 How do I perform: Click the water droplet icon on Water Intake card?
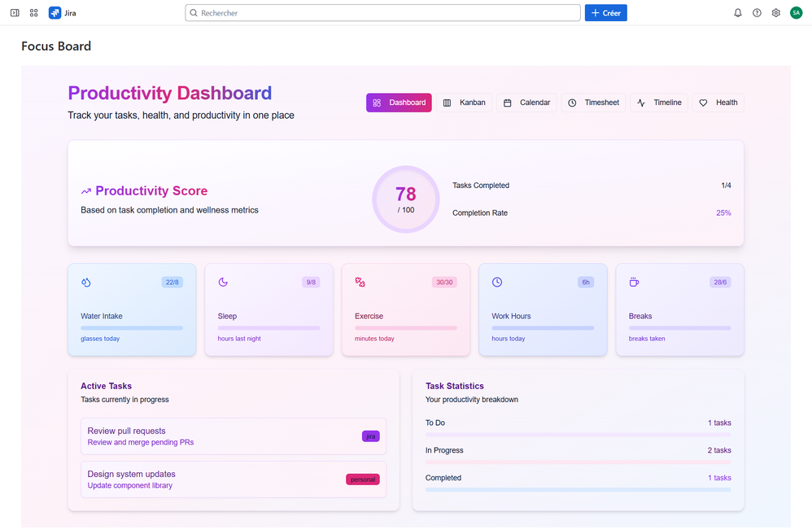[86, 282]
